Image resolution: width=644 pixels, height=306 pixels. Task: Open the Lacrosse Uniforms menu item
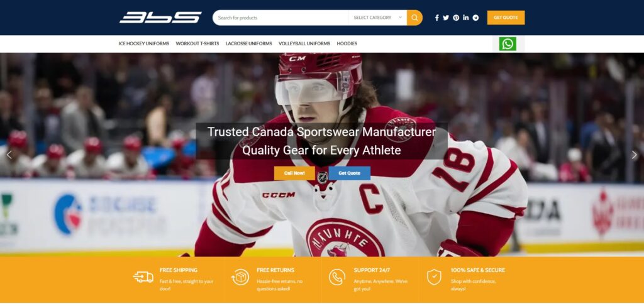tap(248, 43)
